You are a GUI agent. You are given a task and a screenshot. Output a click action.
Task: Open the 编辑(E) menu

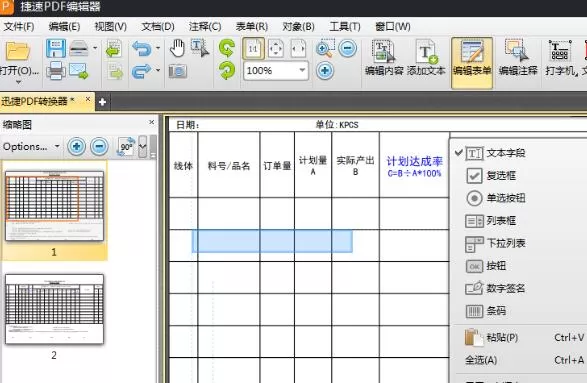(x=64, y=27)
